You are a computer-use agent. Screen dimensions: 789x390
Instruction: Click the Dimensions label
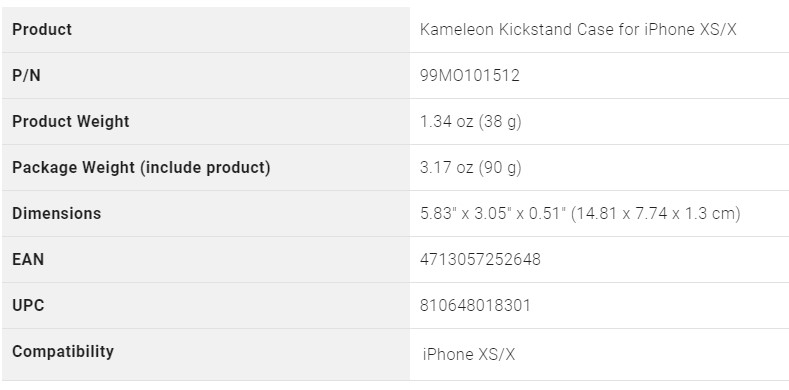point(57,213)
